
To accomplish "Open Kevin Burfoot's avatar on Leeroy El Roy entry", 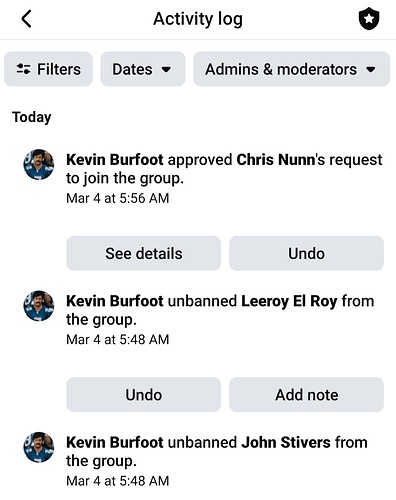I will [39, 306].
